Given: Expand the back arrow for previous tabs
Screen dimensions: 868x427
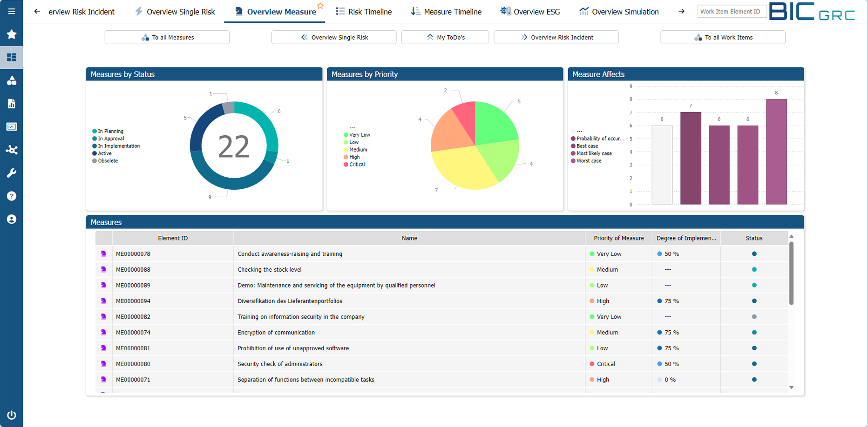Looking at the screenshot, I should [37, 11].
